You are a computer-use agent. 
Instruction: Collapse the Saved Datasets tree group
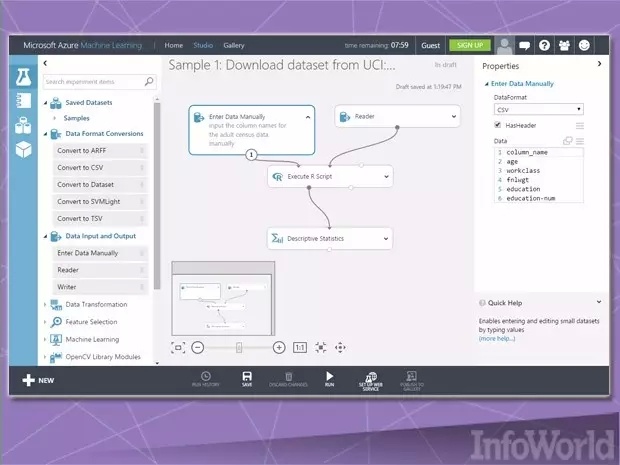pyautogui.click(x=45, y=103)
